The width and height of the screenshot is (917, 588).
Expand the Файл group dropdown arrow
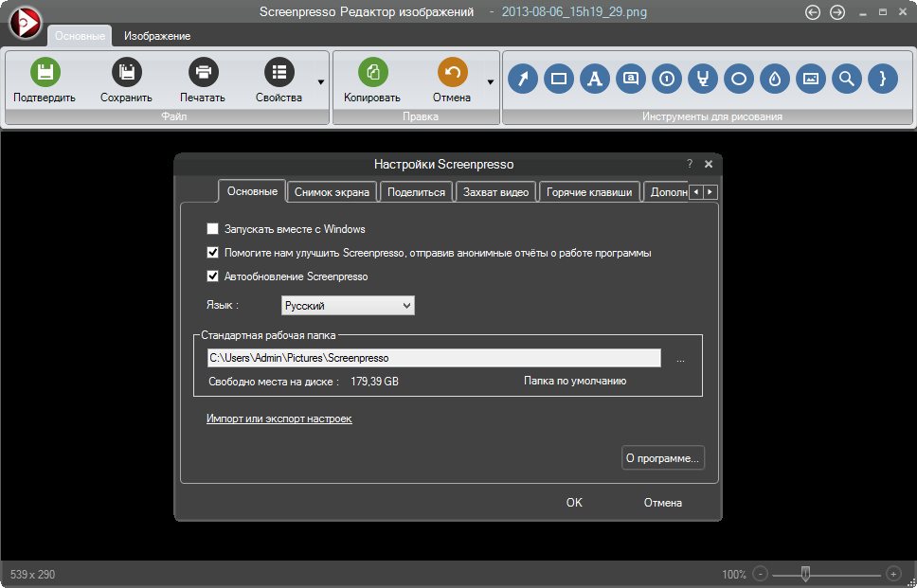tap(321, 82)
